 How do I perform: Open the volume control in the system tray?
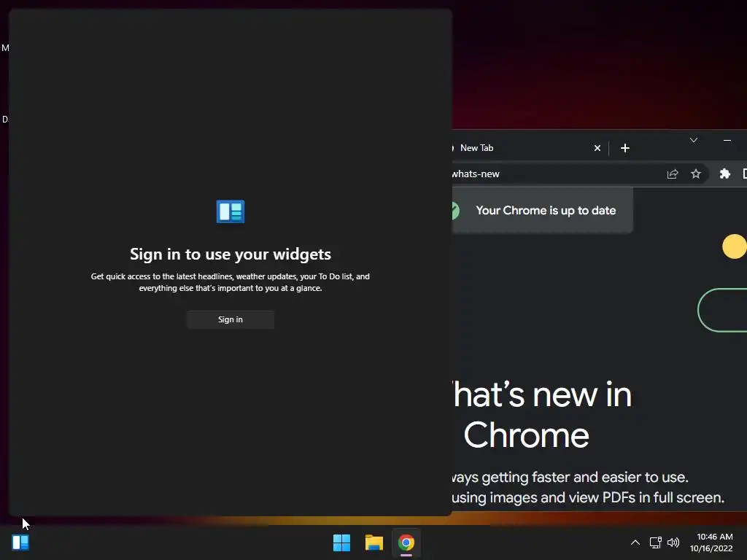tap(673, 542)
